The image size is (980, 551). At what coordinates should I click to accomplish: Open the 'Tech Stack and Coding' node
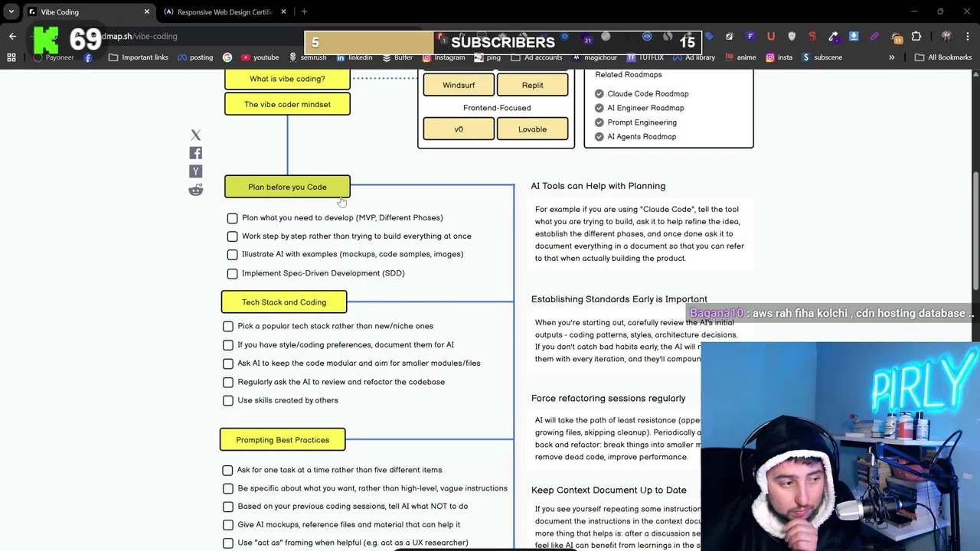(284, 302)
